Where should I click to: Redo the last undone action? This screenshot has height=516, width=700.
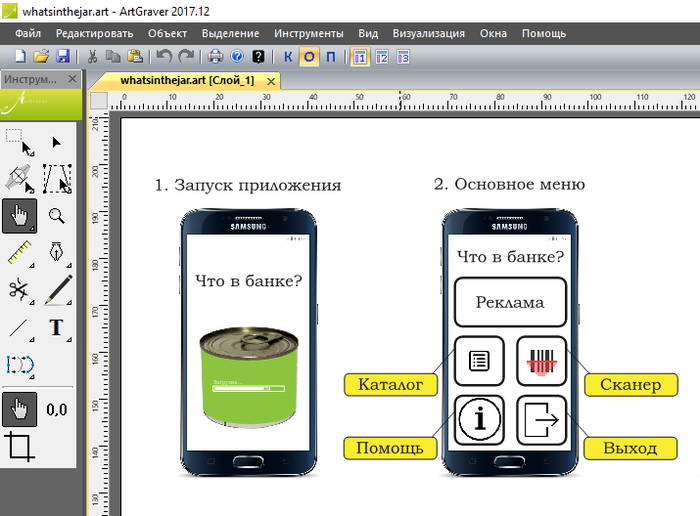click(186, 57)
